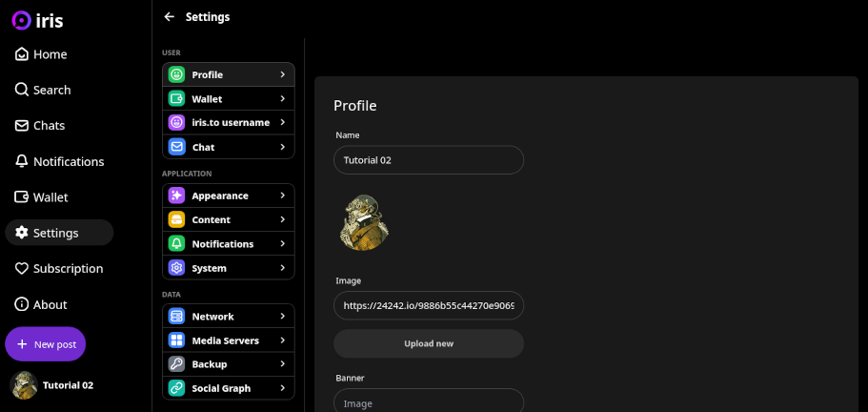Select the Media Servers settings icon
The width and height of the screenshot is (868, 412).
[x=176, y=340]
